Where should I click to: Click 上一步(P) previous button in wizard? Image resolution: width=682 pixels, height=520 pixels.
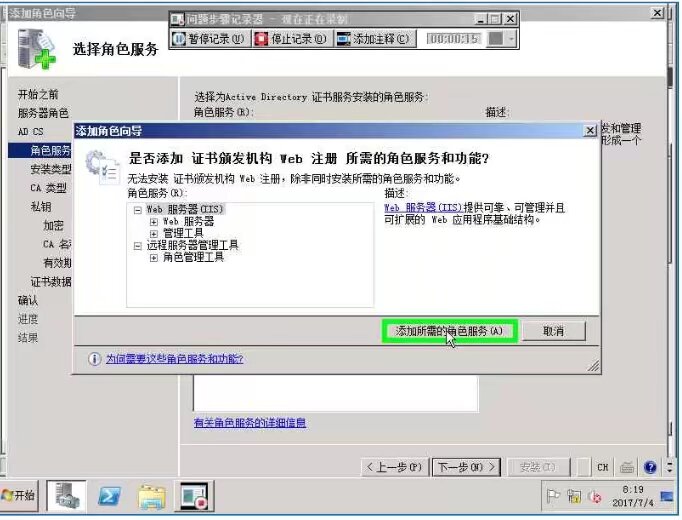tap(395, 467)
